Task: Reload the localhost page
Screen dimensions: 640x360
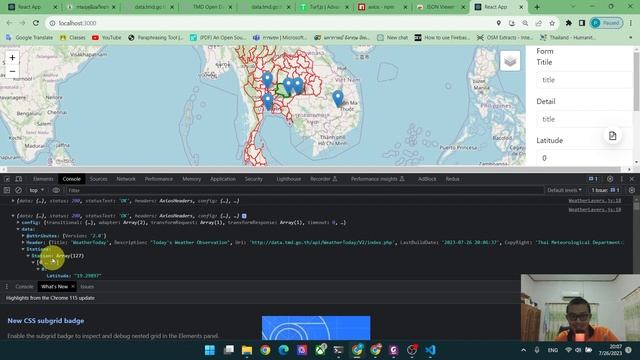Action: pos(36,23)
